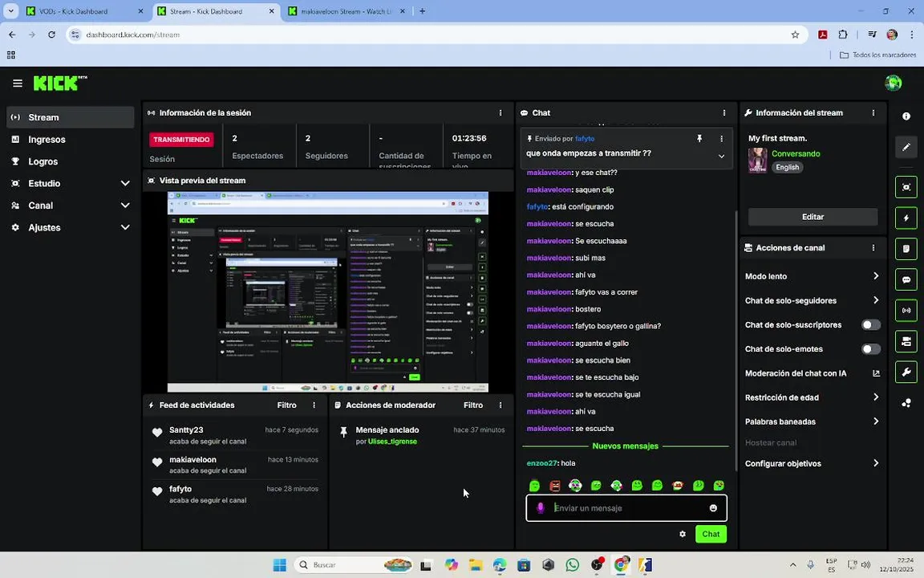
Task: Open the chat settings gear icon
Action: tap(683, 534)
